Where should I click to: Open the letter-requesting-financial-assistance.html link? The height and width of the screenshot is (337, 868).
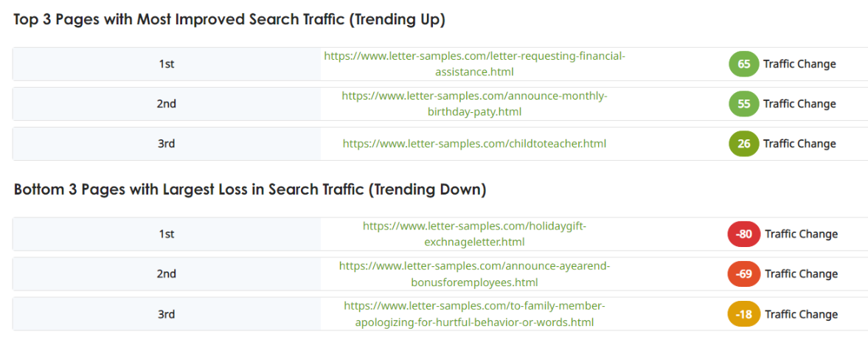pyautogui.click(x=474, y=64)
